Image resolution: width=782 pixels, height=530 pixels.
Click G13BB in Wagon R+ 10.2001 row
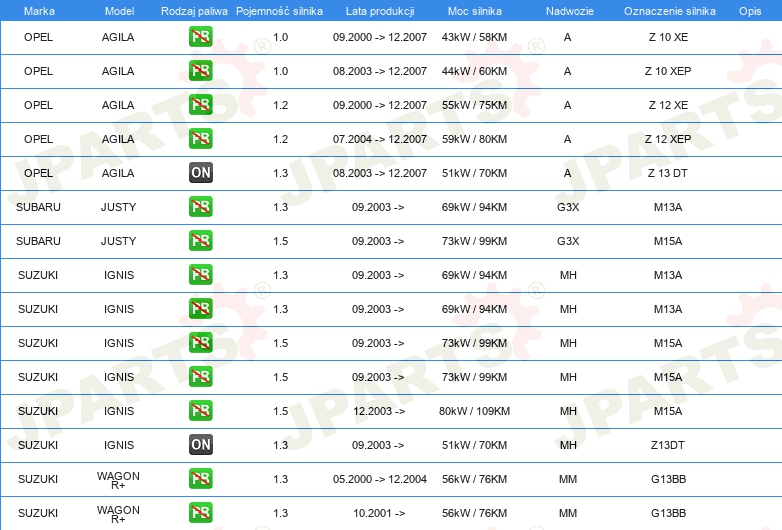668,513
